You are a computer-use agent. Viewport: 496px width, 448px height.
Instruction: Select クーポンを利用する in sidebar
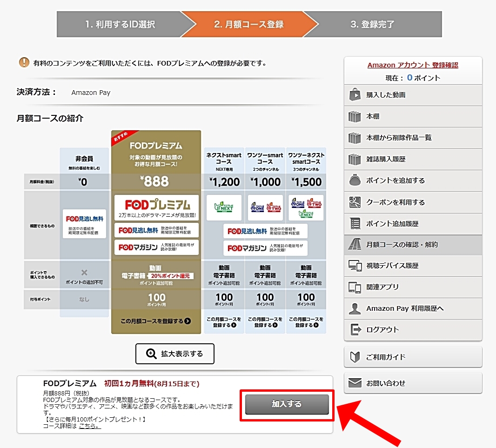click(x=413, y=202)
